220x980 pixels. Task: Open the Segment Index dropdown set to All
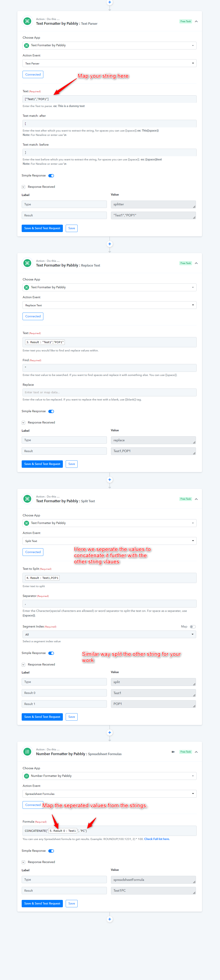tap(109, 634)
